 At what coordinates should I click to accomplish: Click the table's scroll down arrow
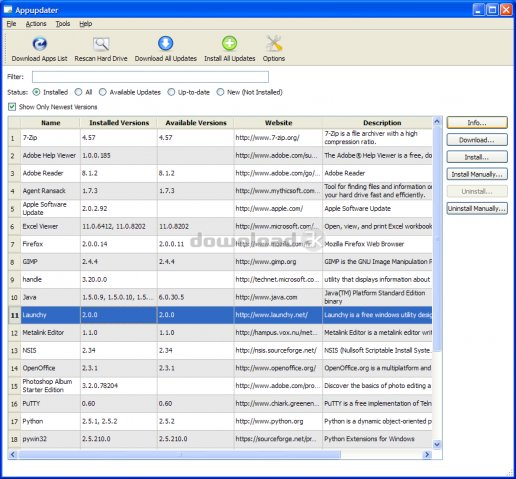coord(437,444)
